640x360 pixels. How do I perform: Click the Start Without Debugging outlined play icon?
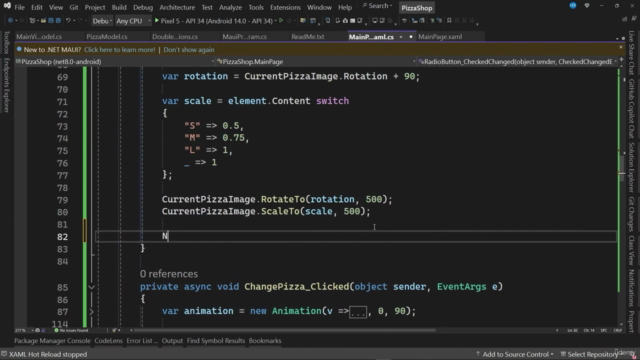coord(281,20)
